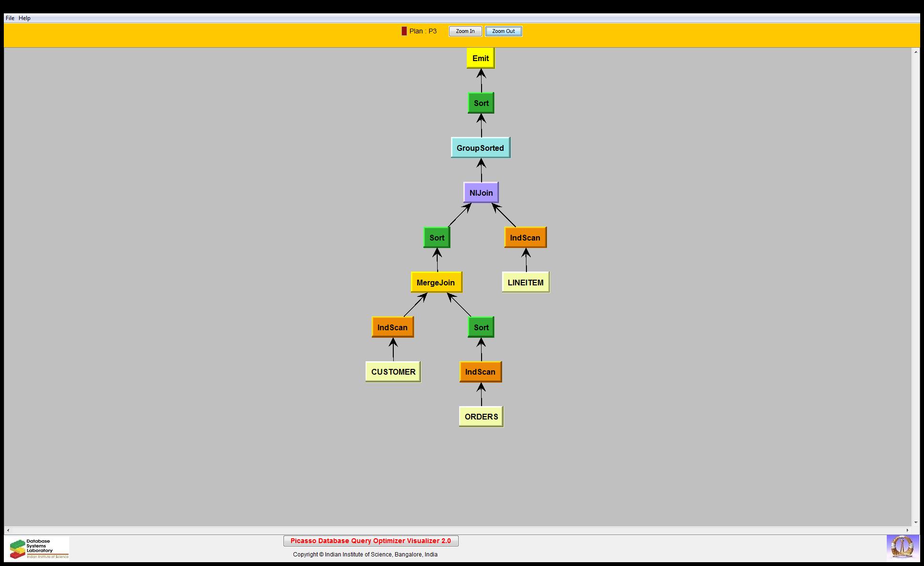Open the Help menu

click(x=24, y=18)
